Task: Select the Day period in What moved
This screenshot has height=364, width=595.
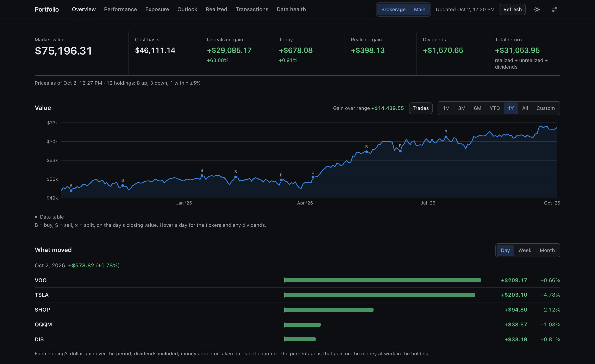Action: [505, 250]
